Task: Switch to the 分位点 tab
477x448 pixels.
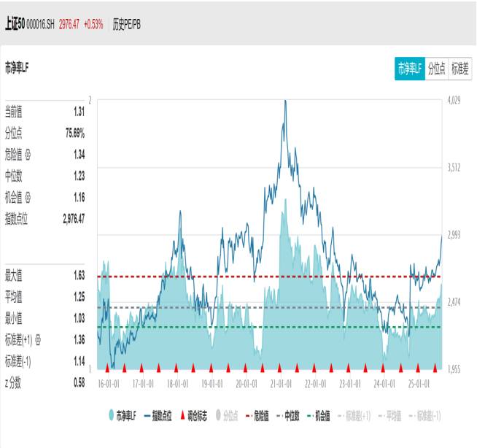Action: (x=436, y=69)
